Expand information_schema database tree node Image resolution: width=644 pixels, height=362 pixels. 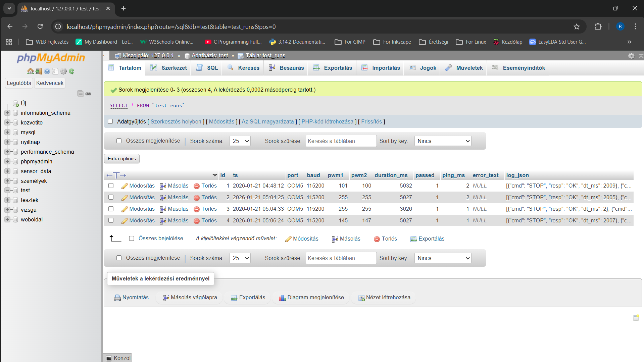7,113
